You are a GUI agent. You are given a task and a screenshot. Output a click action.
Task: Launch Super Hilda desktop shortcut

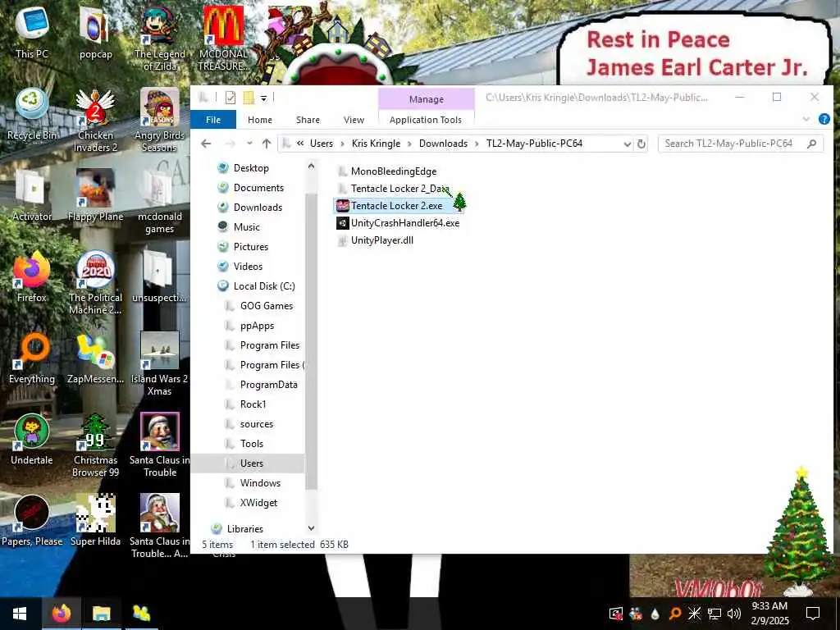coord(95,520)
